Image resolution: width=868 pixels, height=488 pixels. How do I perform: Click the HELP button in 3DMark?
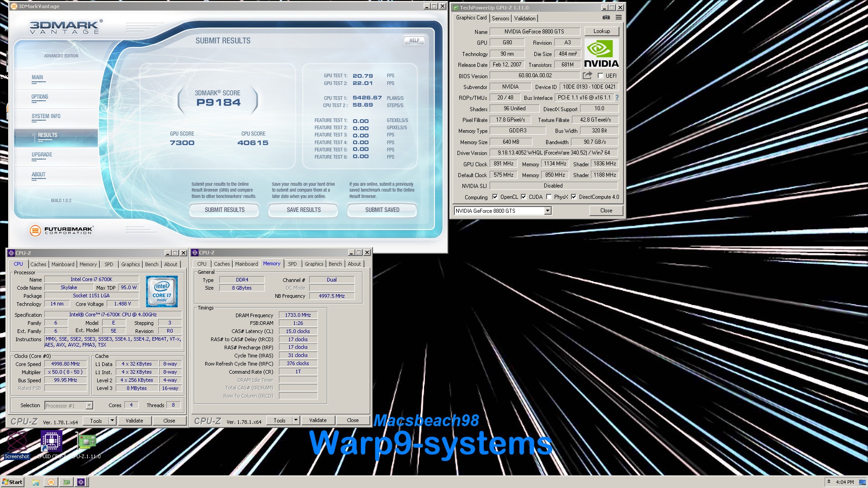414,40
